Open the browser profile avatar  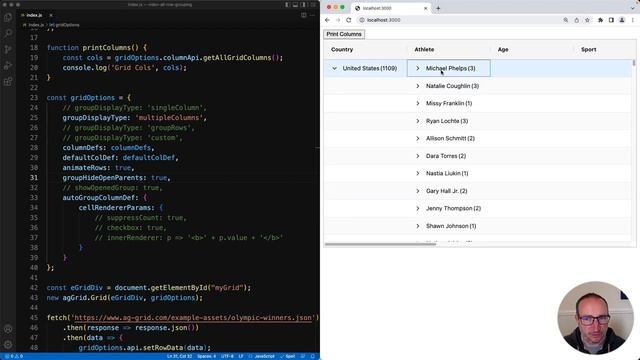(x=622, y=20)
